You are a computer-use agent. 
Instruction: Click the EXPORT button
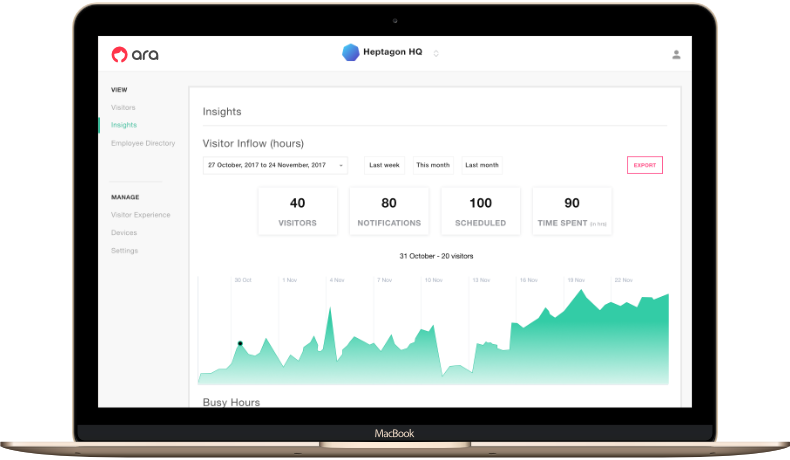[x=645, y=165]
